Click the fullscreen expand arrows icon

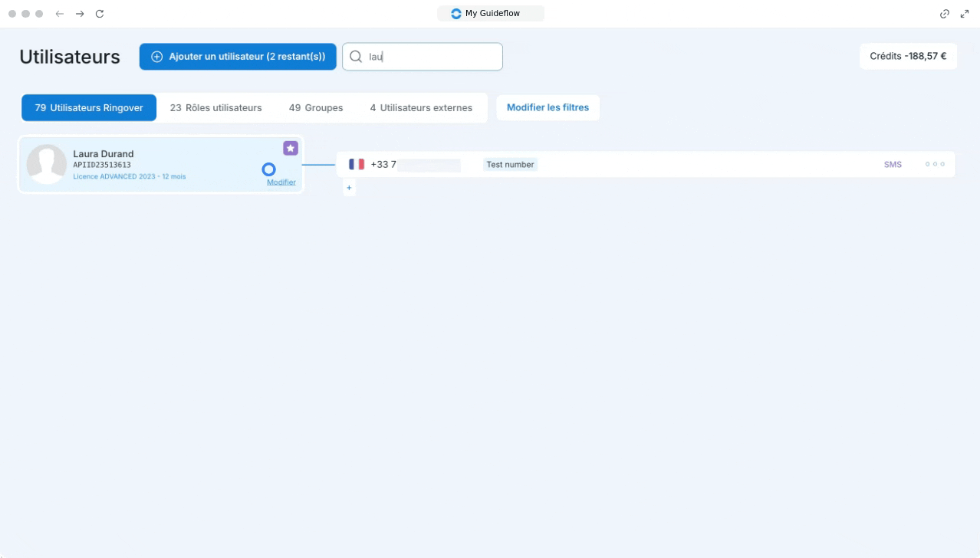pos(965,14)
